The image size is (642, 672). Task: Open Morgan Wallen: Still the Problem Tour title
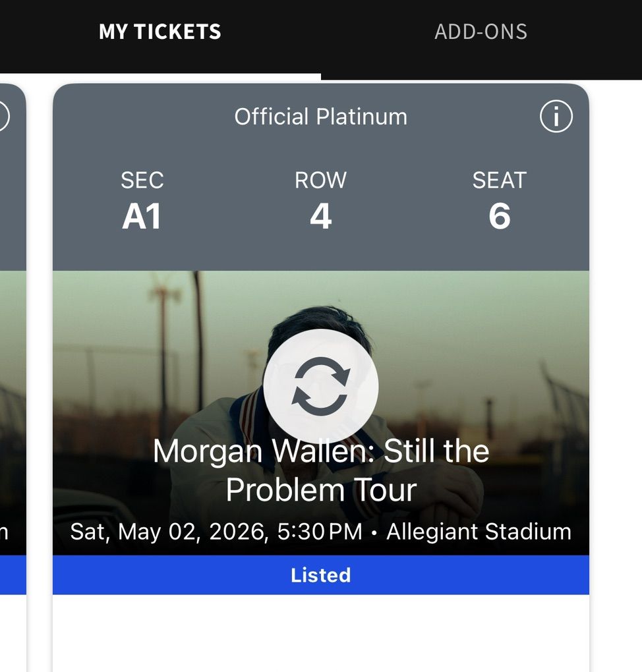point(320,470)
